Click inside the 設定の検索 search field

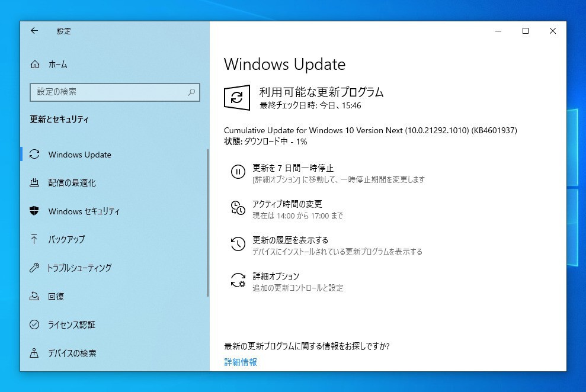pyautogui.click(x=115, y=92)
